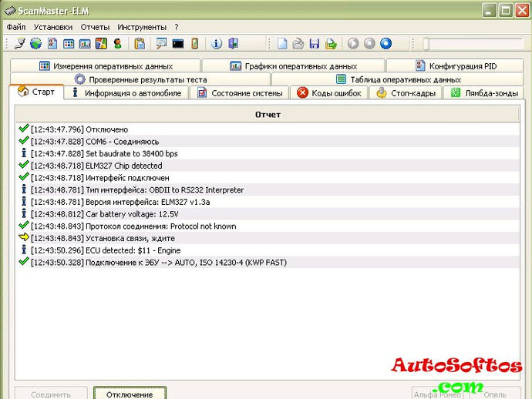Image resolution: width=532 pixels, height=399 pixels.
Task: Select row 'Версия интерфейса: ELM327 v1.3a'
Action: 268,202
